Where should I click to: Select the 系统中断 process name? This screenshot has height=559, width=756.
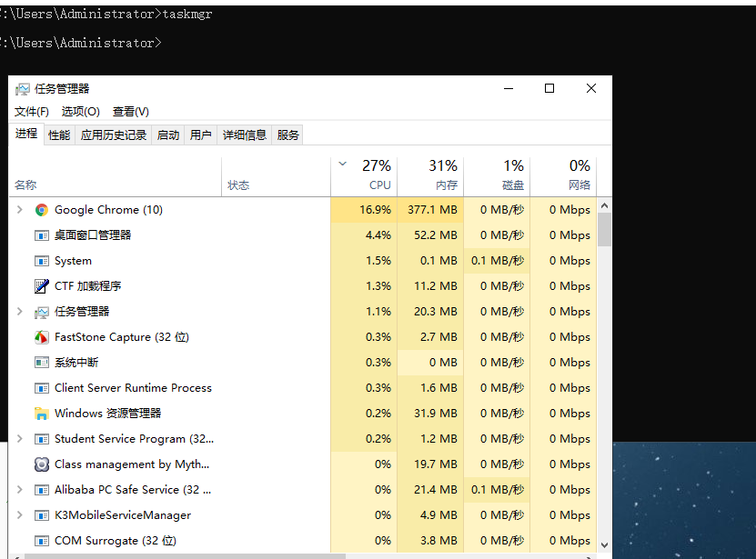tap(76, 363)
